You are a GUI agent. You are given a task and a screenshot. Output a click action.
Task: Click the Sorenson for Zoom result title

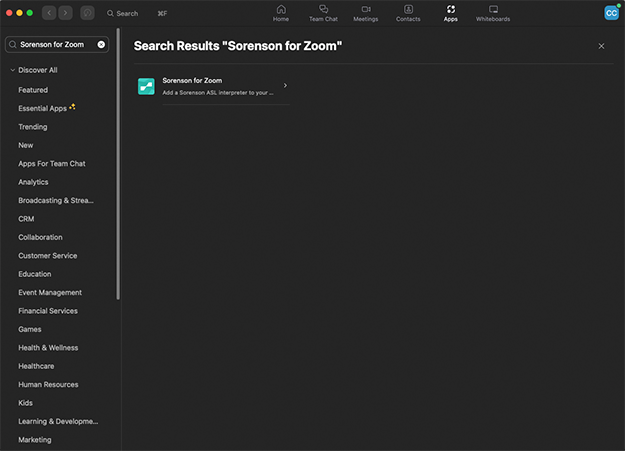coord(192,81)
